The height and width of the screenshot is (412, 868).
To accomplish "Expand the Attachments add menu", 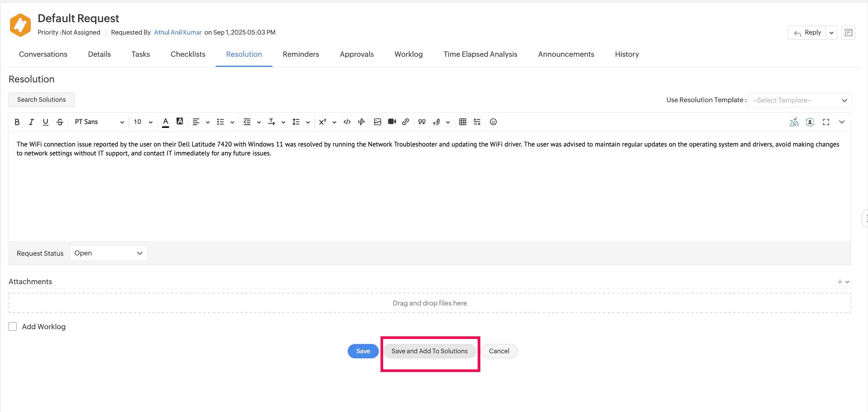I will (843, 282).
